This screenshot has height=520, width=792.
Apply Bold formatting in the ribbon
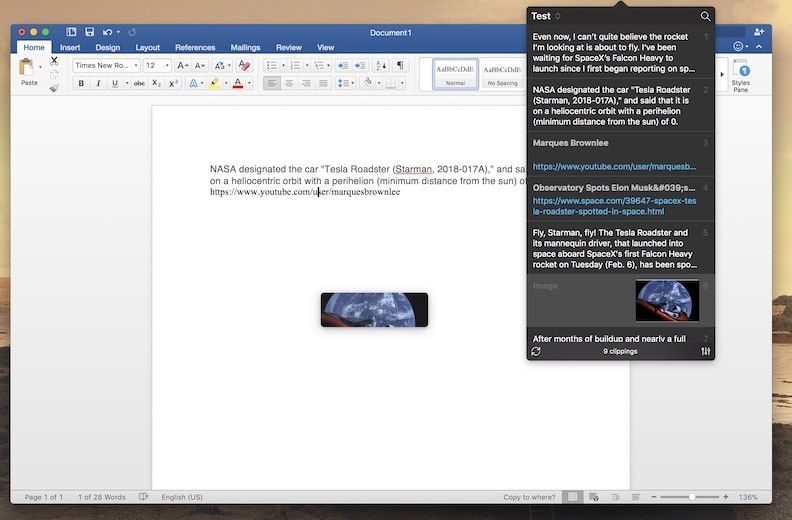coord(82,83)
